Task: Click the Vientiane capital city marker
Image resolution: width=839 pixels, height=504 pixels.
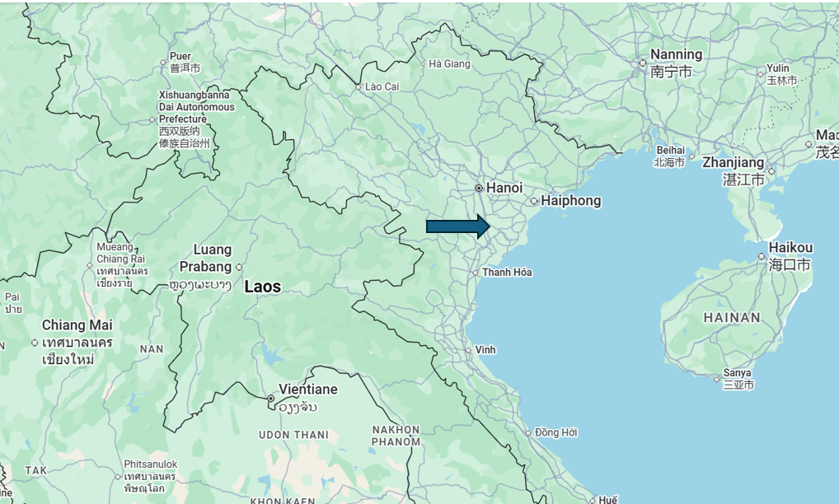Action: tap(271, 398)
